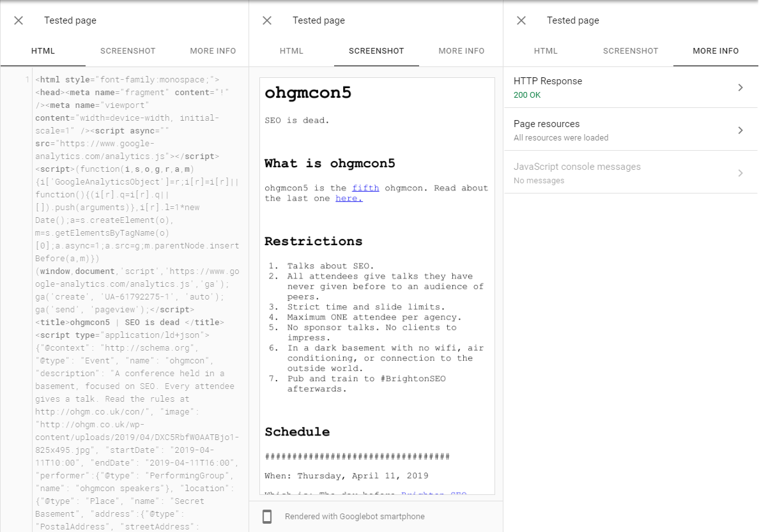The height and width of the screenshot is (532, 759).
Task: Click the 'SEO is dead.' text
Action: click(x=296, y=120)
